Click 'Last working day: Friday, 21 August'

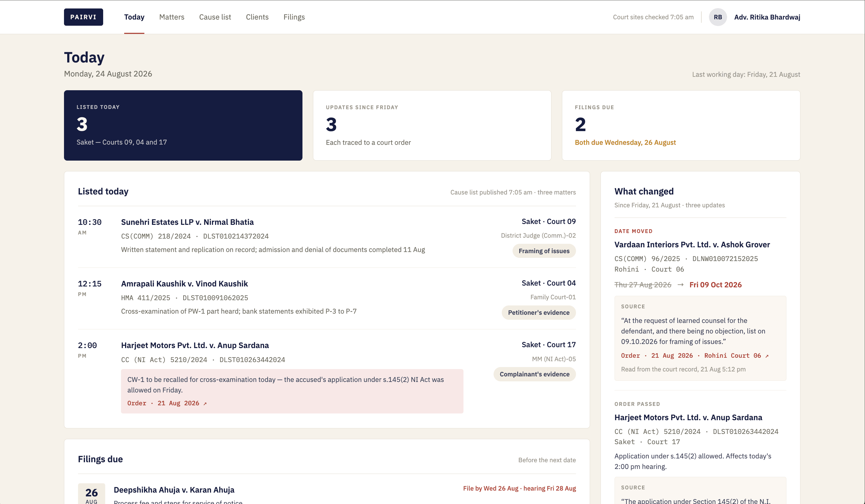[746, 74]
